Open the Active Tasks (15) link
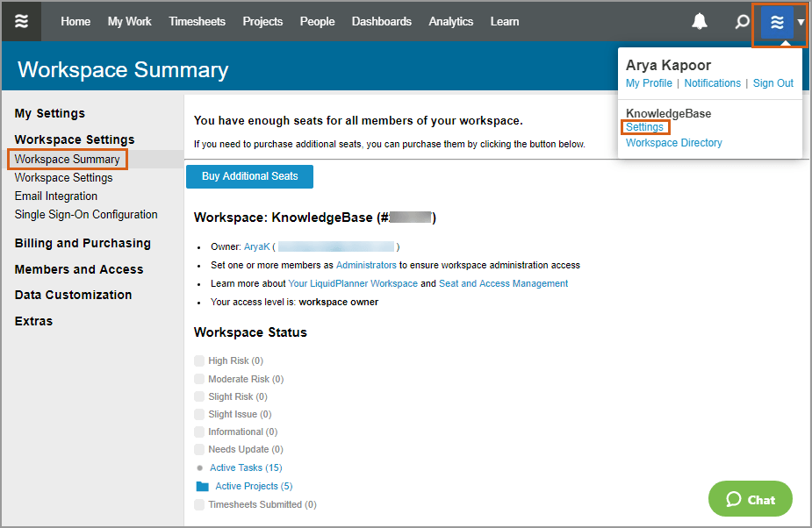Image resolution: width=812 pixels, height=528 pixels. [246, 467]
